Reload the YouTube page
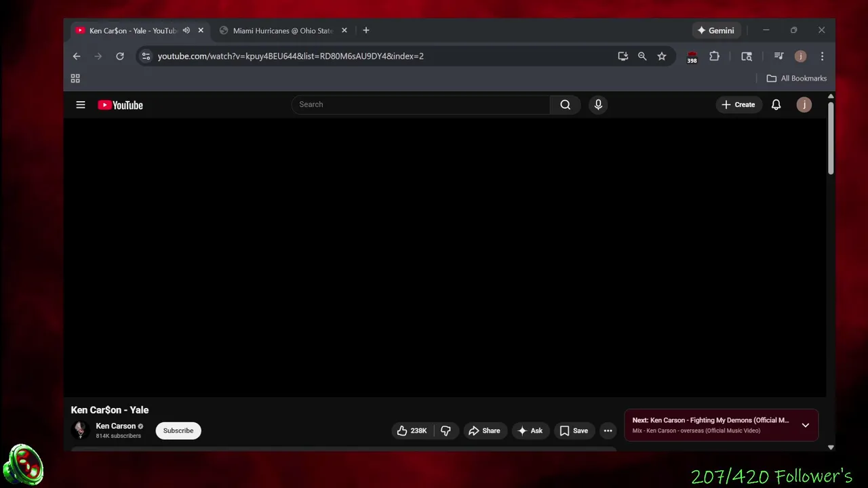Viewport: 868px width, 488px height. pyautogui.click(x=120, y=56)
